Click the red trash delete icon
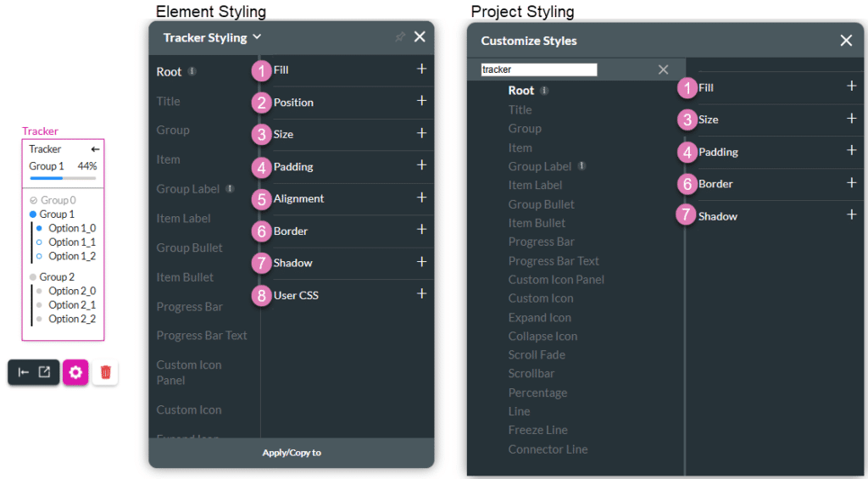868x479 pixels. pyautogui.click(x=105, y=372)
